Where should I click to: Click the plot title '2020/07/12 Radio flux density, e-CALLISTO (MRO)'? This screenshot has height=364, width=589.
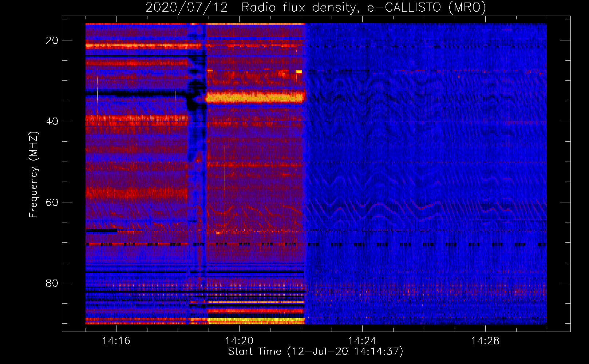[x=316, y=7]
